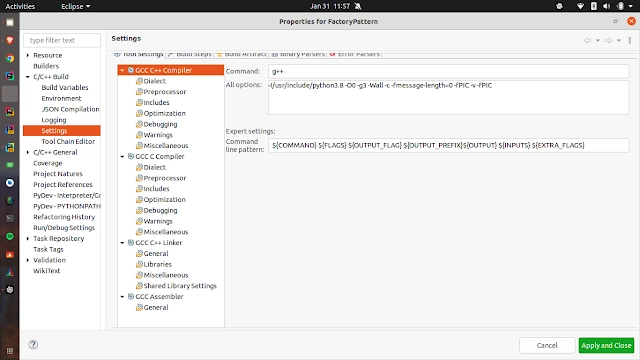Collapse the GCC Assembler tool group
The height and width of the screenshot is (360, 640).
(x=122, y=297)
